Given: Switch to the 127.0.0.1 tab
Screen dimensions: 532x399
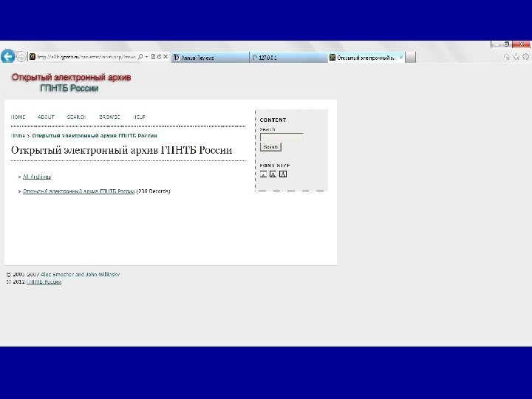Looking at the screenshot, I should pos(288,58).
